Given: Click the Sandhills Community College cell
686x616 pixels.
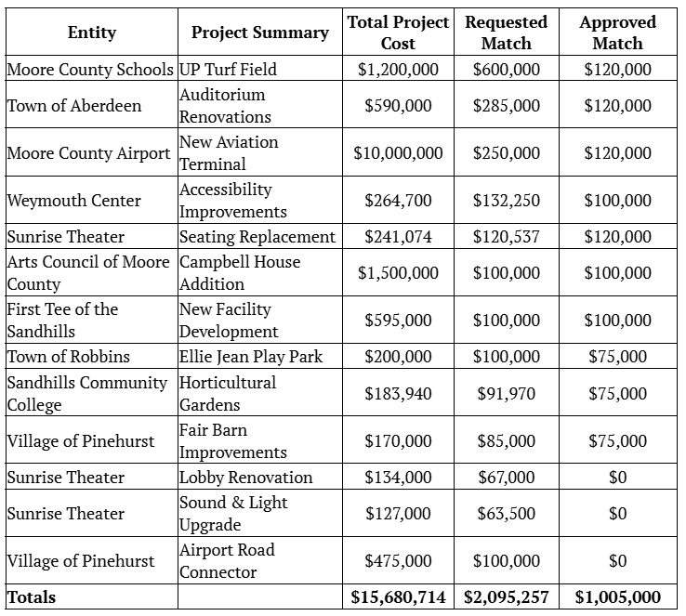Looking at the screenshot, I should (90, 393).
